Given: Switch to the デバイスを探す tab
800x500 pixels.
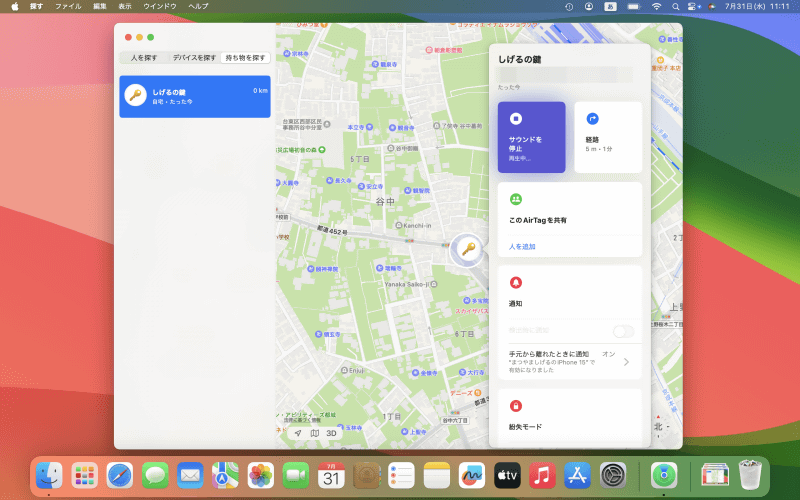Looking at the screenshot, I should pyautogui.click(x=194, y=58).
